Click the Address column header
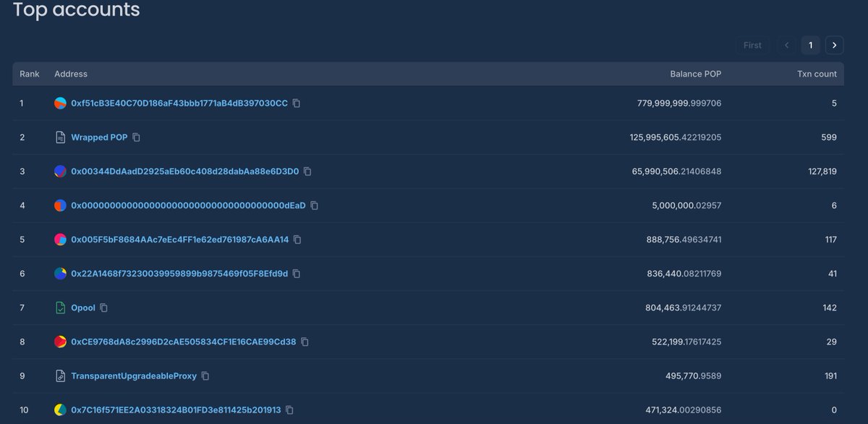 [71, 74]
